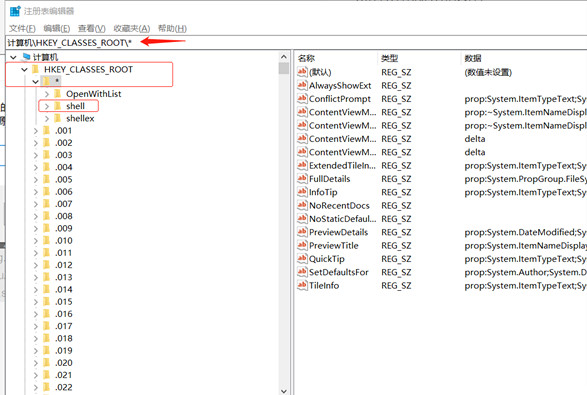Click the PreviewDetails string value icon
Image resolution: width=587 pixels, height=395 pixels.
(x=302, y=232)
